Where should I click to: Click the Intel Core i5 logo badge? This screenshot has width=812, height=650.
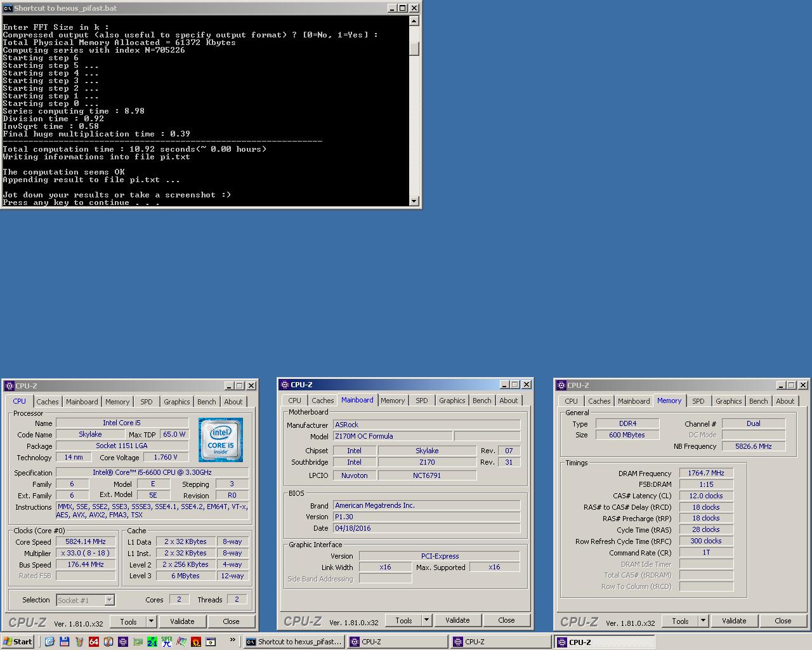(221, 440)
